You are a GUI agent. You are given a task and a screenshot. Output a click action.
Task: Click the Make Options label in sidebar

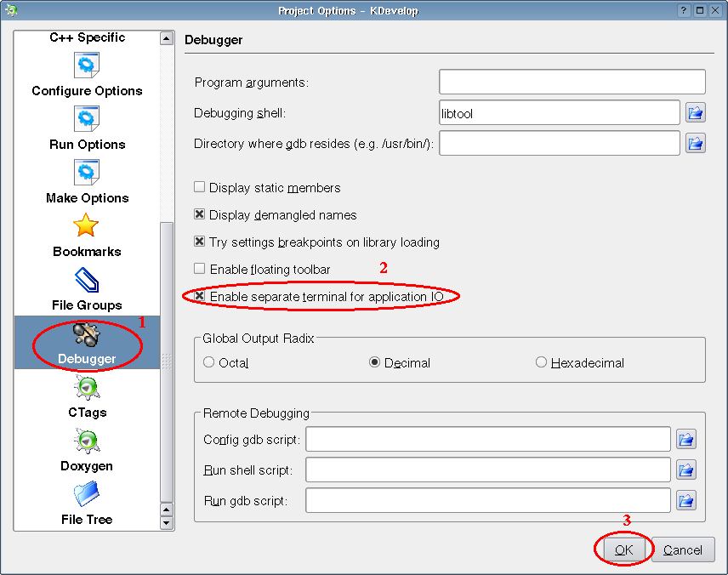tap(88, 198)
